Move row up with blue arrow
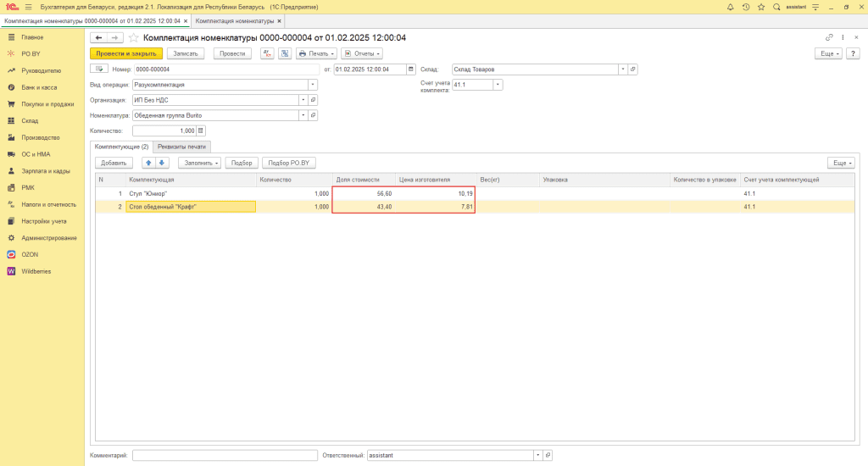Image resolution: width=868 pixels, height=466 pixels. [x=148, y=163]
